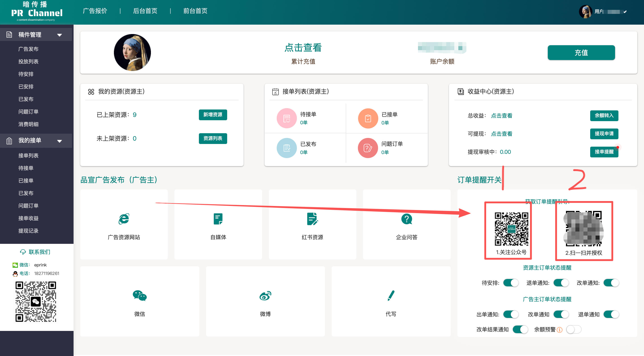Open the 广告报价 menu item
Viewport: 644px width, 356px height.
95,11
